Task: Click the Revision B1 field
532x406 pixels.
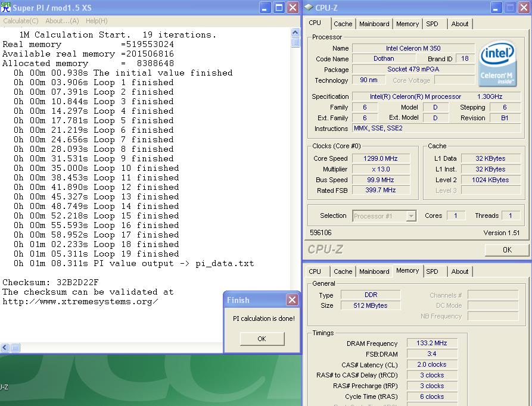Action: click(x=505, y=118)
